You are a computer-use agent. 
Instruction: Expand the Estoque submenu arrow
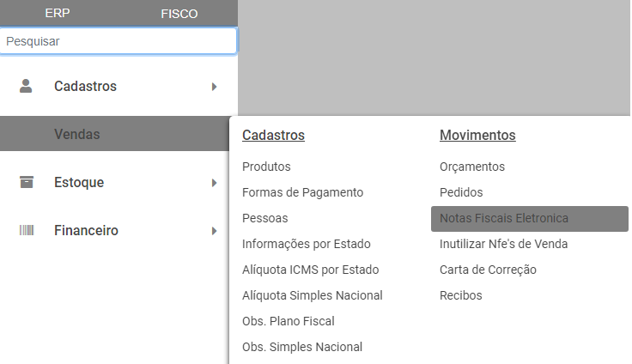[214, 183]
